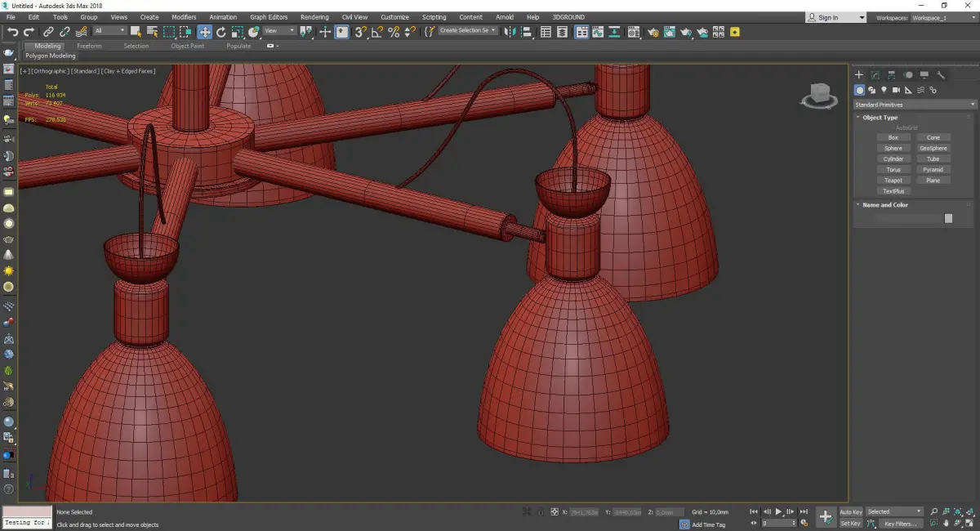The height and width of the screenshot is (531, 980).
Task: Click the object color swatch
Action: pyautogui.click(x=948, y=218)
